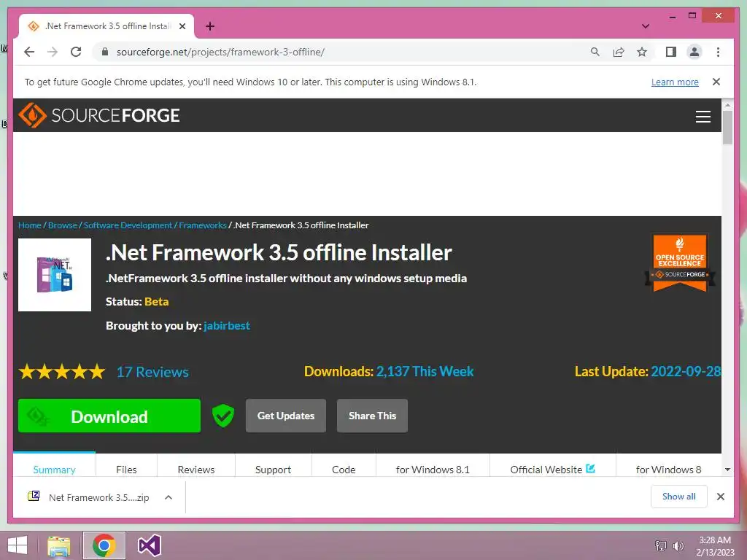Open tab search chevron in title bar
The width and height of the screenshot is (747, 560).
(x=645, y=26)
